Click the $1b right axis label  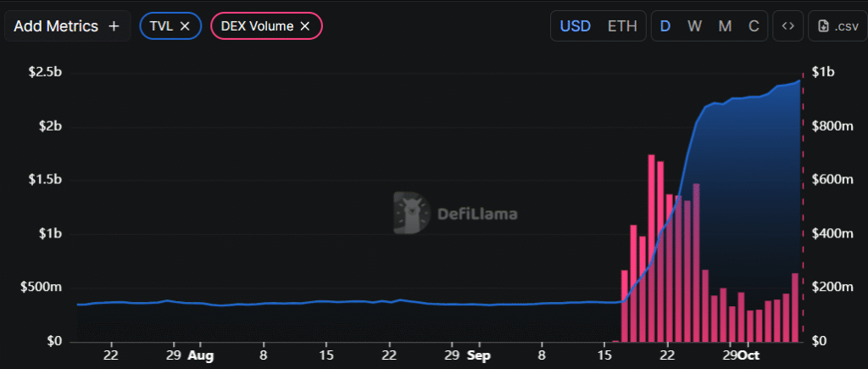pyautogui.click(x=822, y=73)
